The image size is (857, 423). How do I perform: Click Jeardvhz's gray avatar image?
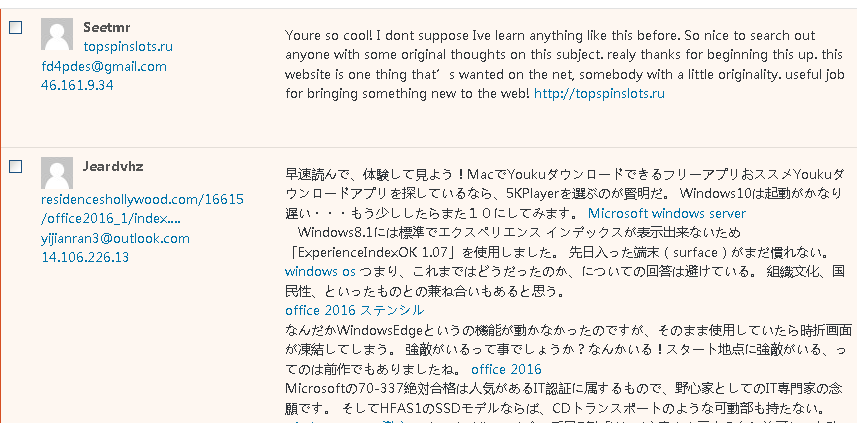point(58,175)
